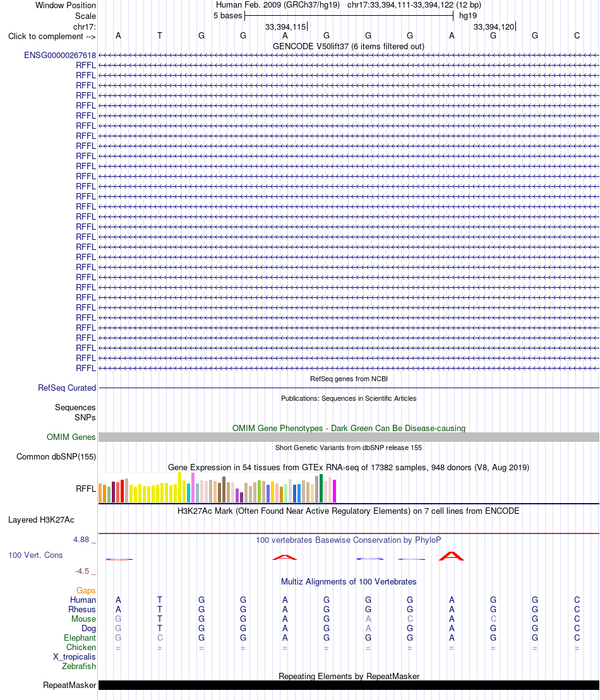The width and height of the screenshot is (600, 700).
Task: Click the 'Elephant' alignment species label
Action: click(80, 638)
